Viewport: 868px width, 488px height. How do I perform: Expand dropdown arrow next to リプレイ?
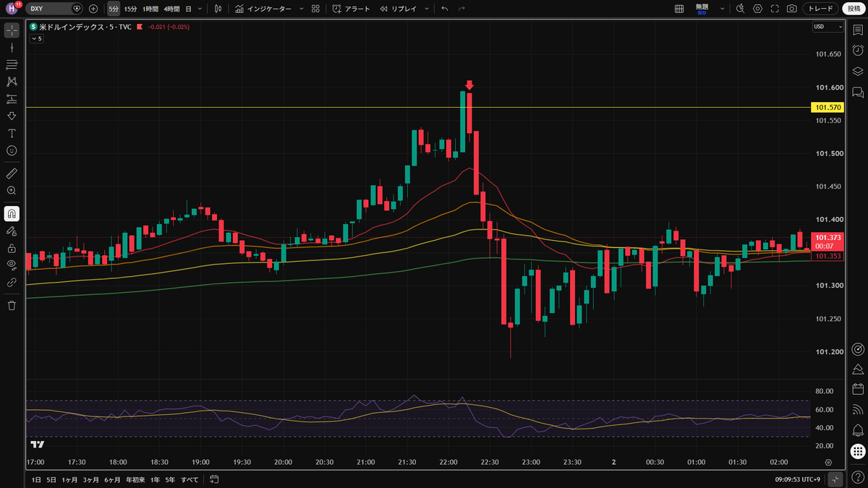click(426, 9)
